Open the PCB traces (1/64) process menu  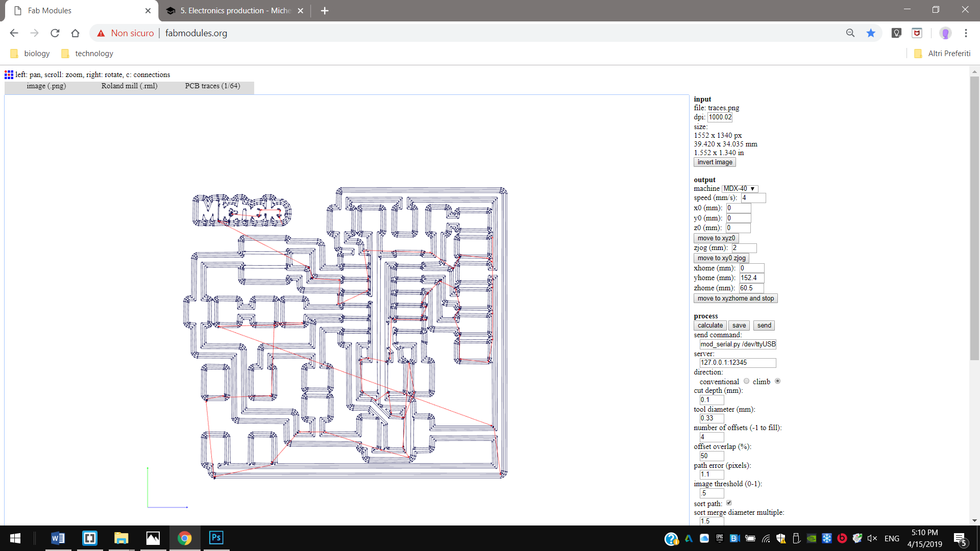coord(212,86)
